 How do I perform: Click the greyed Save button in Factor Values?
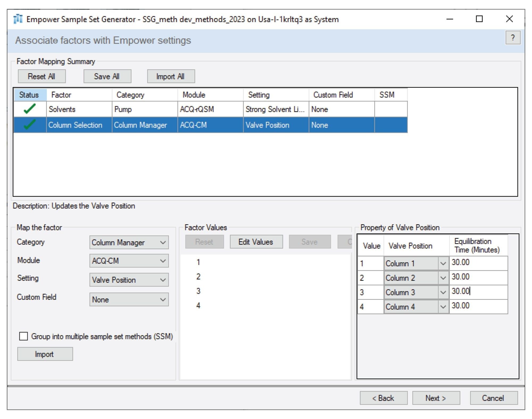point(310,242)
